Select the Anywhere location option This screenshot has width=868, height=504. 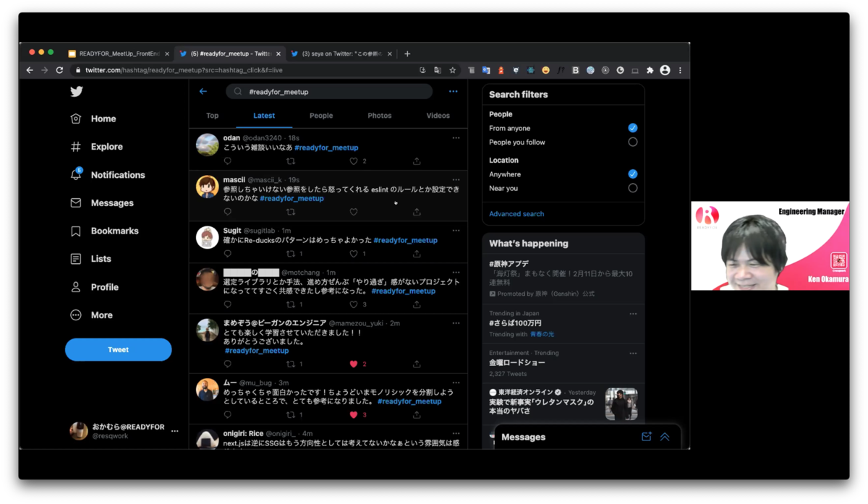633,174
